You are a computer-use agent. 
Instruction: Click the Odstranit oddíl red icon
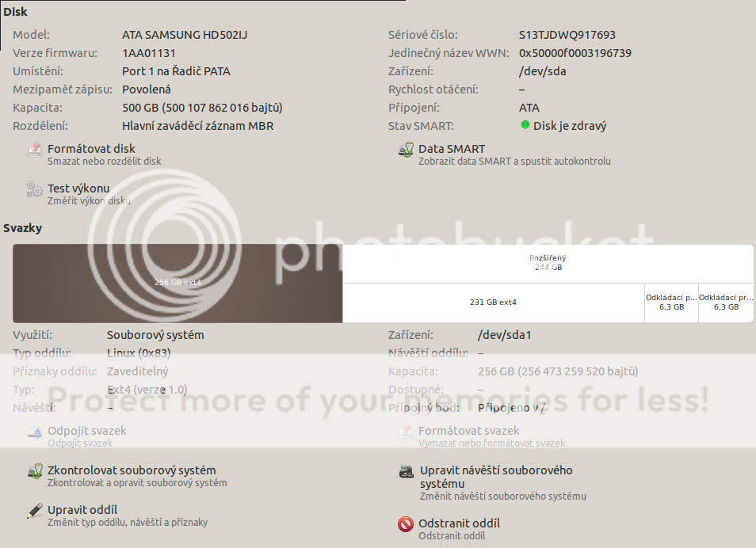point(406,524)
